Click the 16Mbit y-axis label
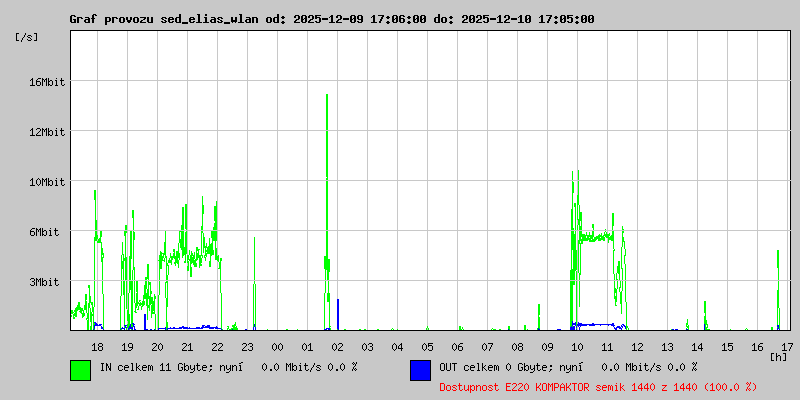 46,82
